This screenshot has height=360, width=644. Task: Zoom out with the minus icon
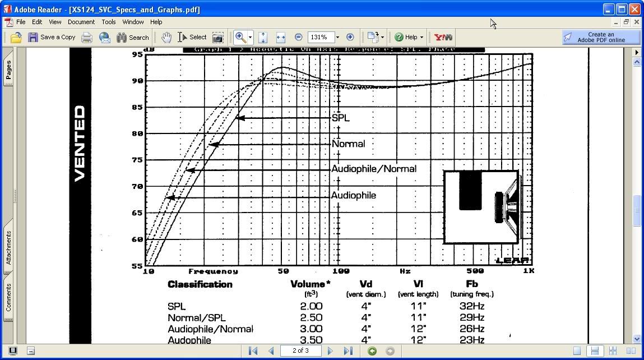coord(299,37)
